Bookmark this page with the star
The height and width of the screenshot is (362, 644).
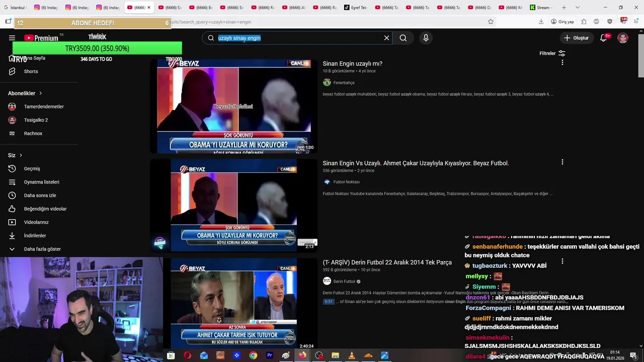(491, 22)
